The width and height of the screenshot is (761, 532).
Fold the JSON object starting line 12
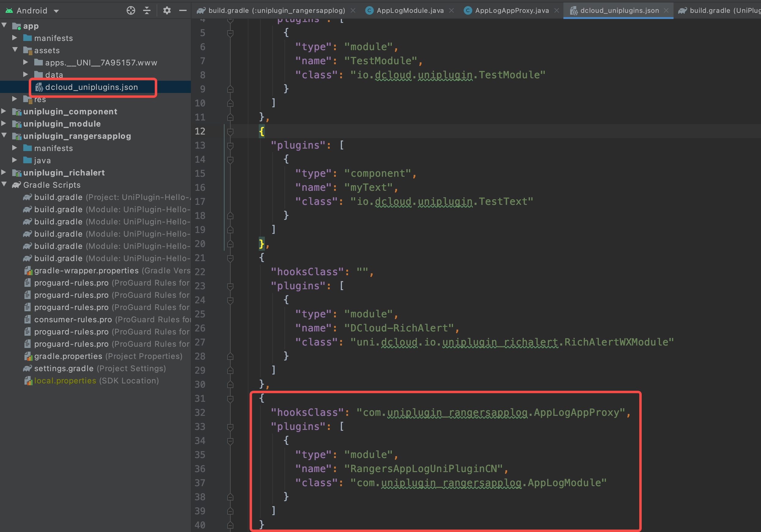(230, 131)
